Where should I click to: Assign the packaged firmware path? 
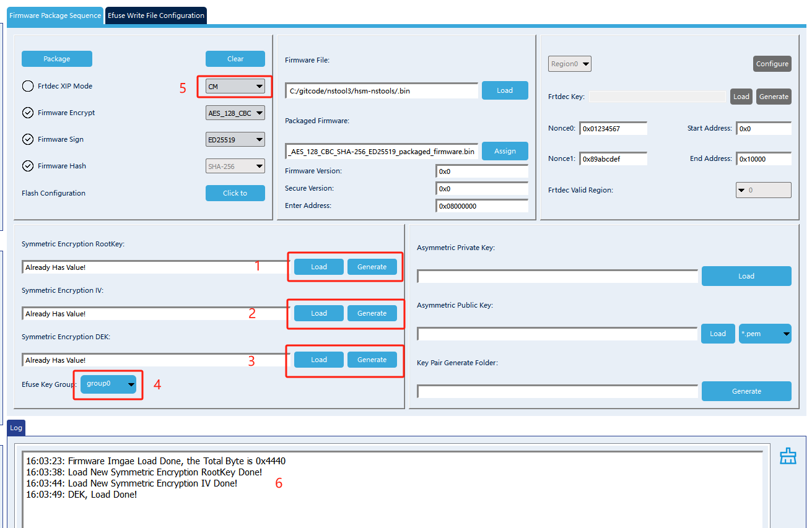[x=505, y=151]
